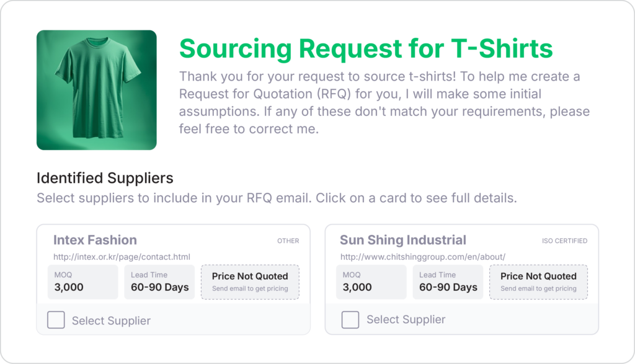Image resolution: width=635 pixels, height=364 pixels.
Task: Click the Sourcing Request for T-Shirts heading
Action: 365,48
